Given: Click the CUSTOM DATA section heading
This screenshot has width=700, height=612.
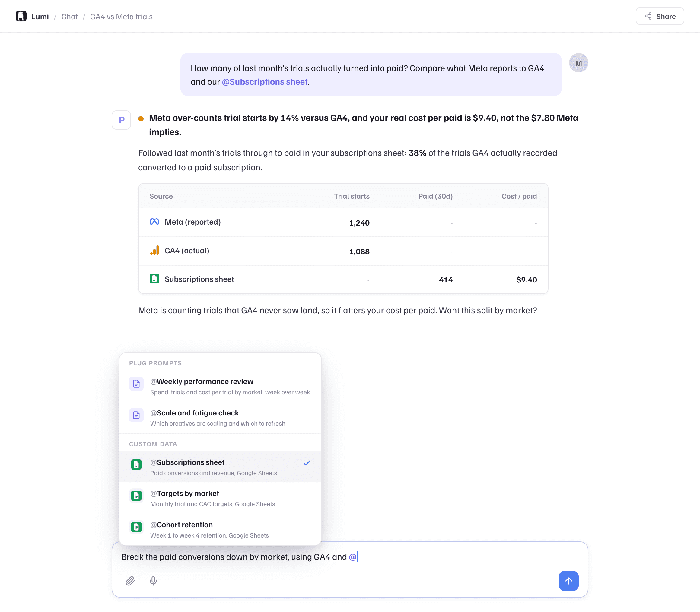Looking at the screenshot, I should [153, 444].
